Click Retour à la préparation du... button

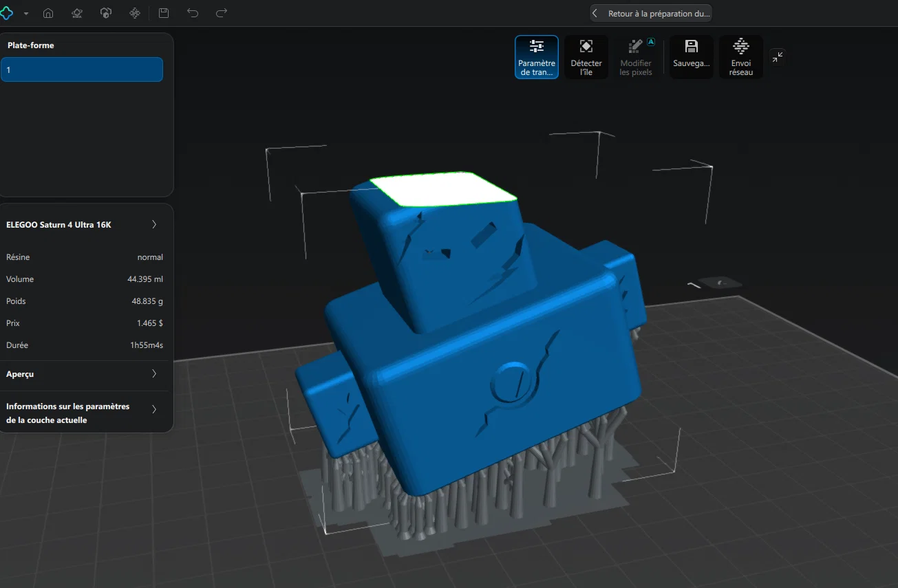(x=651, y=14)
